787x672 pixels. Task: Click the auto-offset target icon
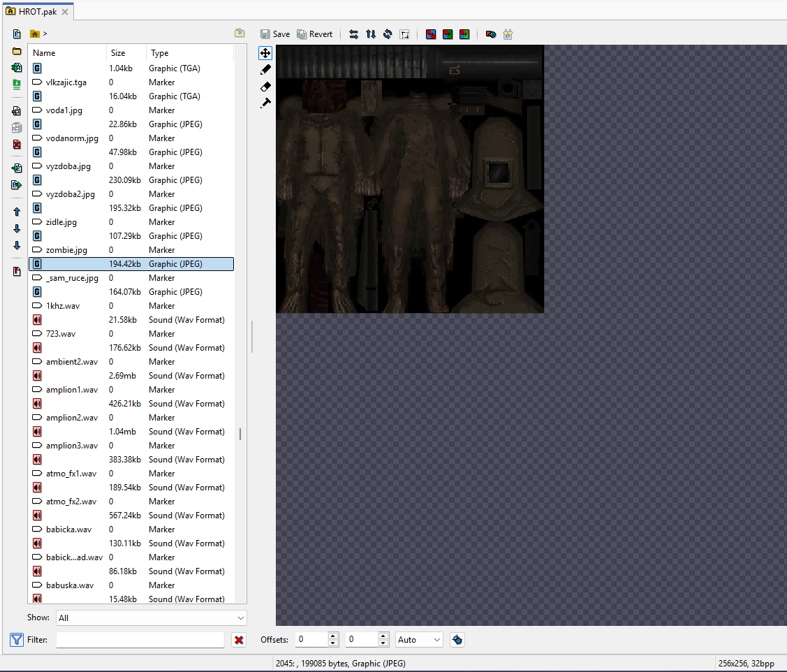pyautogui.click(x=457, y=639)
